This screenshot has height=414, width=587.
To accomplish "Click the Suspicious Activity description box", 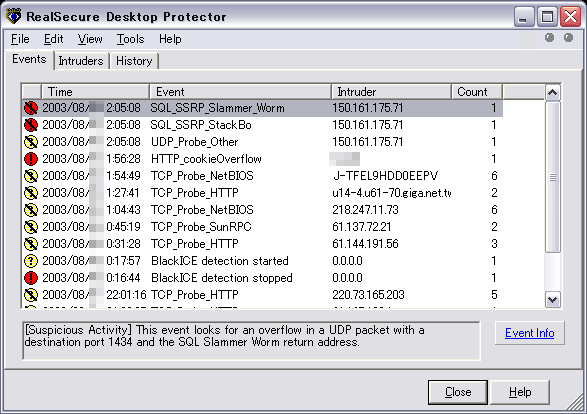I will pos(251,341).
